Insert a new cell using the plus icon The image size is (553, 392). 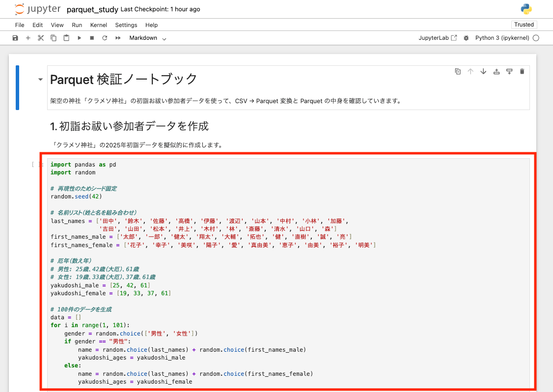click(28, 38)
